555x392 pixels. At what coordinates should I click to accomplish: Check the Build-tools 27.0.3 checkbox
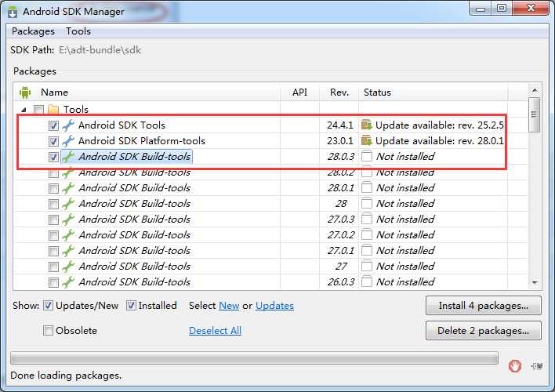(53, 220)
